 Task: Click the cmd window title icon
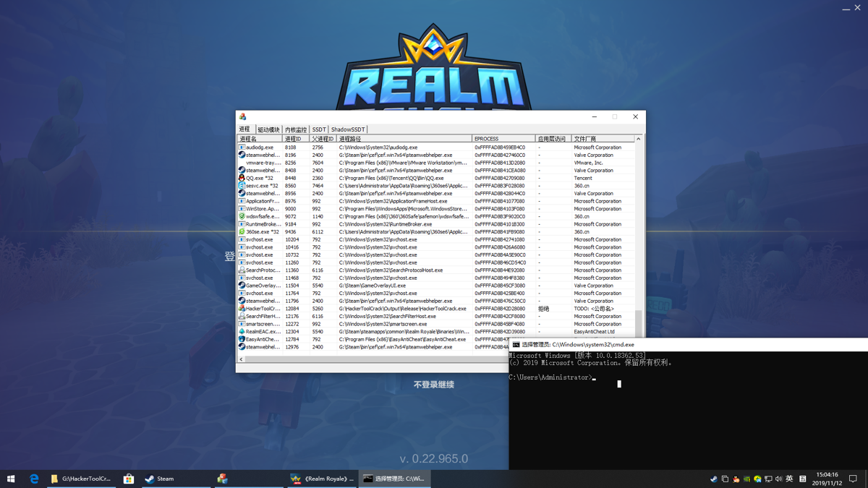click(x=516, y=345)
